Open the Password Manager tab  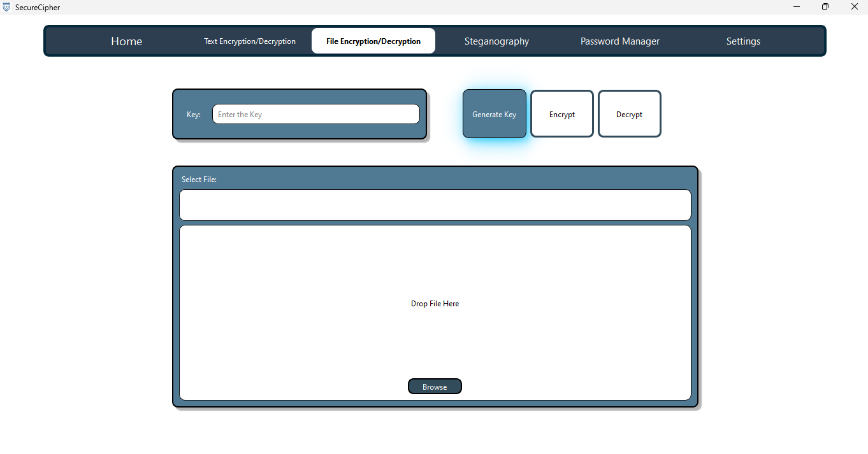[619, 41]
